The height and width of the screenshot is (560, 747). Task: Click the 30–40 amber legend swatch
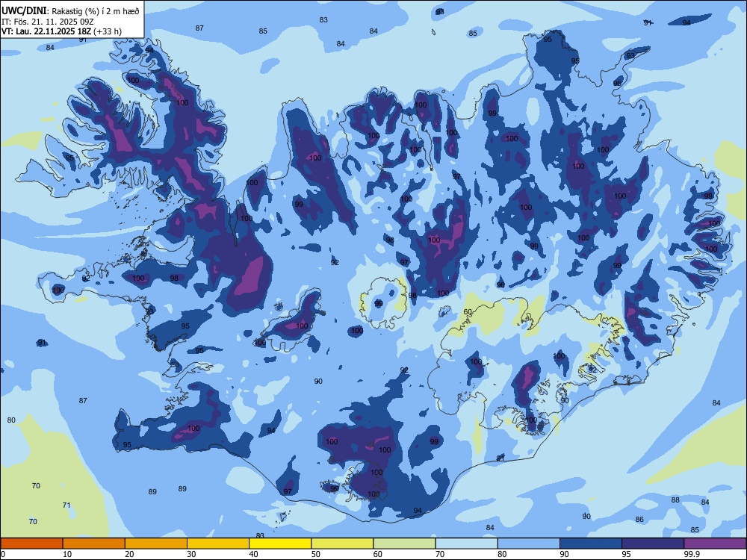[218, 544]
